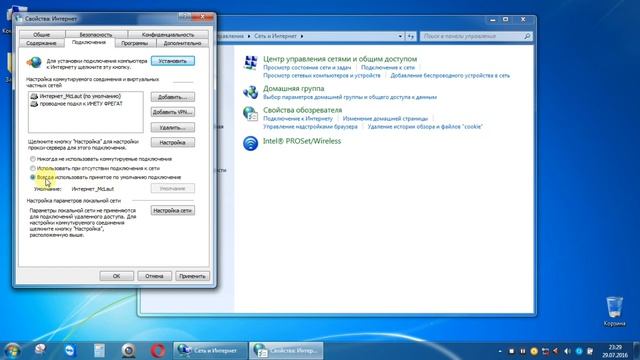640x360 pixels.
Task: Click the blue circle tray icon
Action: (x=579, y=351)
